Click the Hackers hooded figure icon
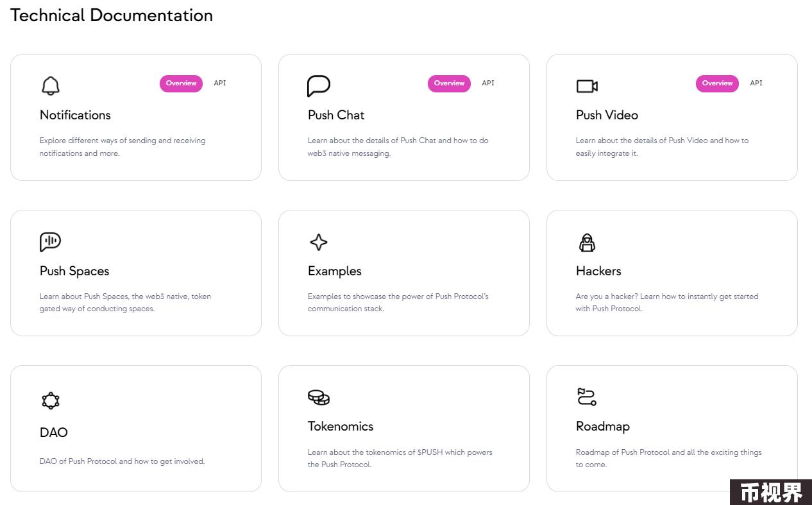This screenshot has height=505, width=812. [x=587, y=242]
